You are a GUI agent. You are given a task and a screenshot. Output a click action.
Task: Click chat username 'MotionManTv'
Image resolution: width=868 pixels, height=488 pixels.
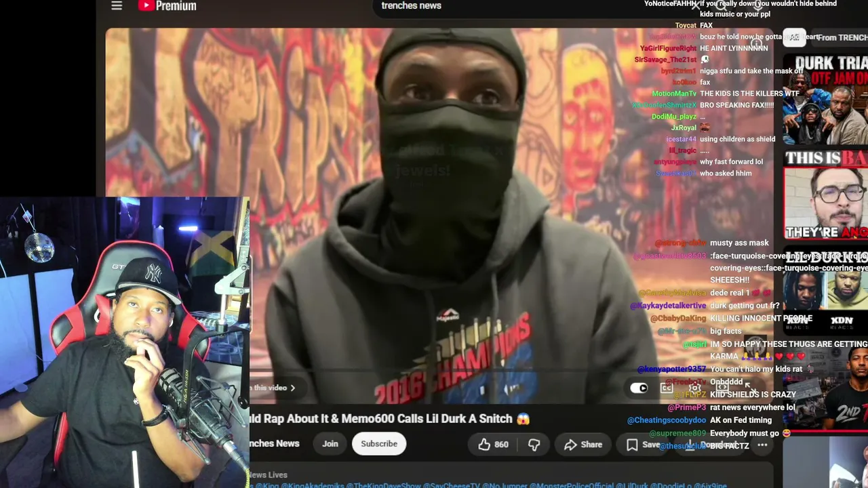674,94
